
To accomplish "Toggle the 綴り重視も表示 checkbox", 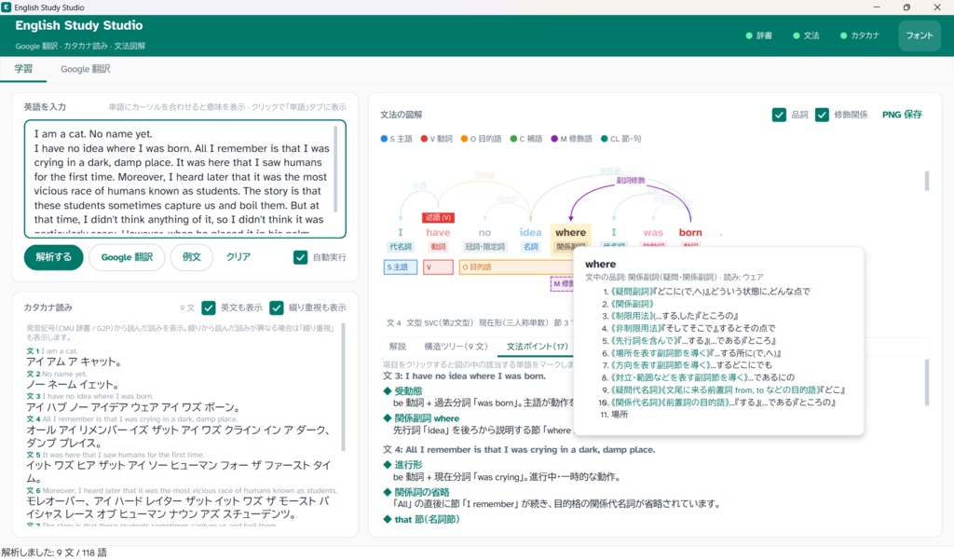I will tap(277, 308).
